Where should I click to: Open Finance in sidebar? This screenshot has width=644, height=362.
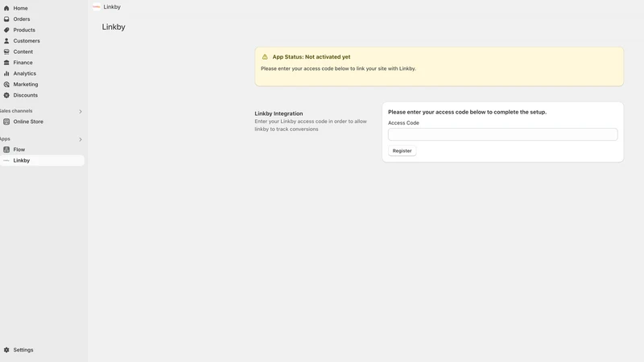23,63
